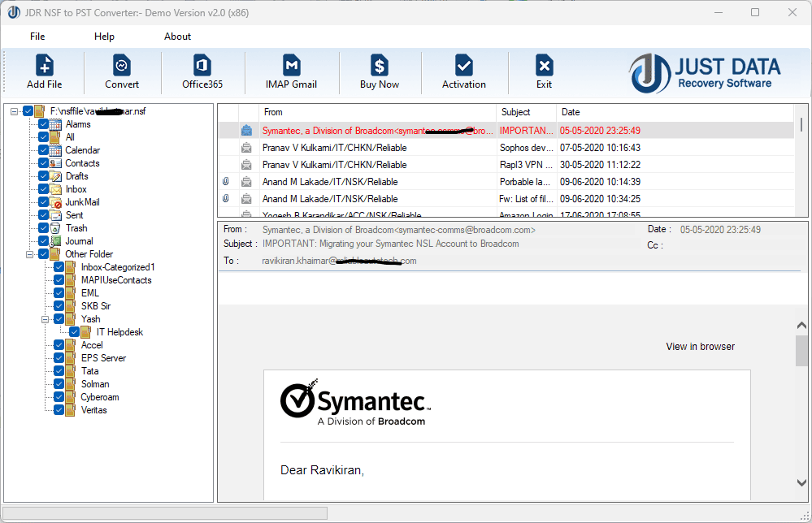812x523 pixels.
Task: Click the Buy Now icon
Action: [x=379, y=71]
